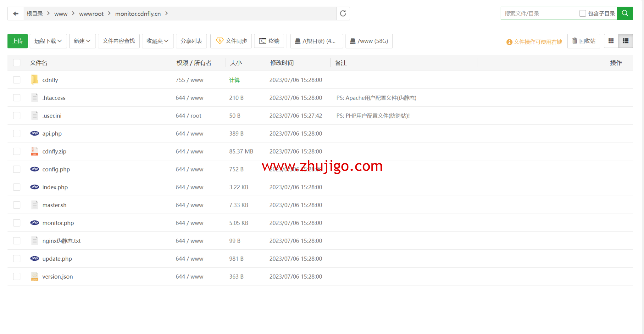Navigate to wwwroot via breadcrumb
The image size is (644, 334).
(91, 14)
